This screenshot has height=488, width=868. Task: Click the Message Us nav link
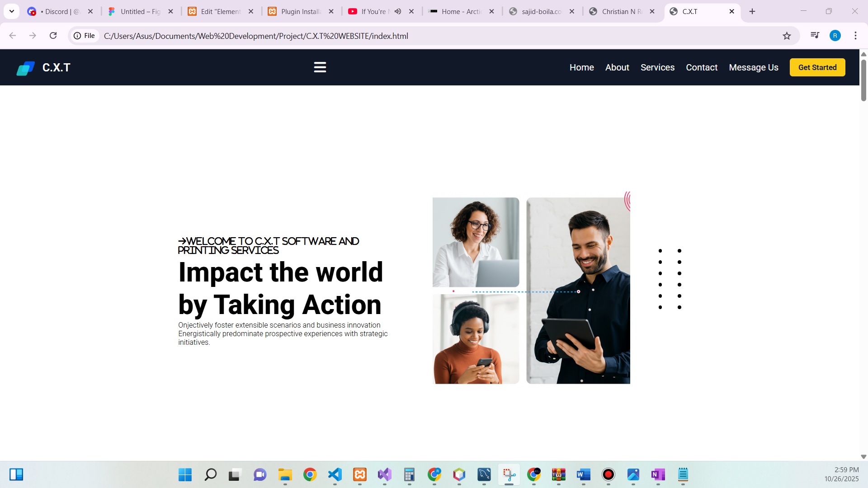click(754, 67)
